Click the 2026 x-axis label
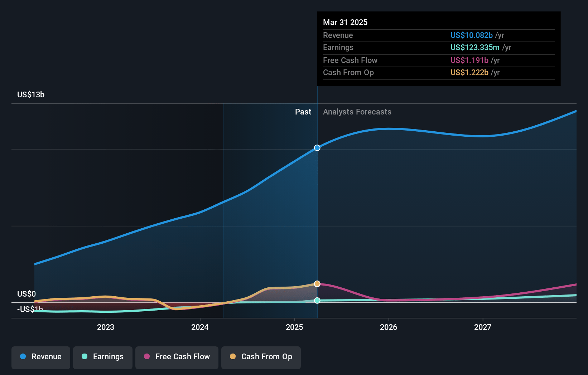 click(x=389, y=327)
